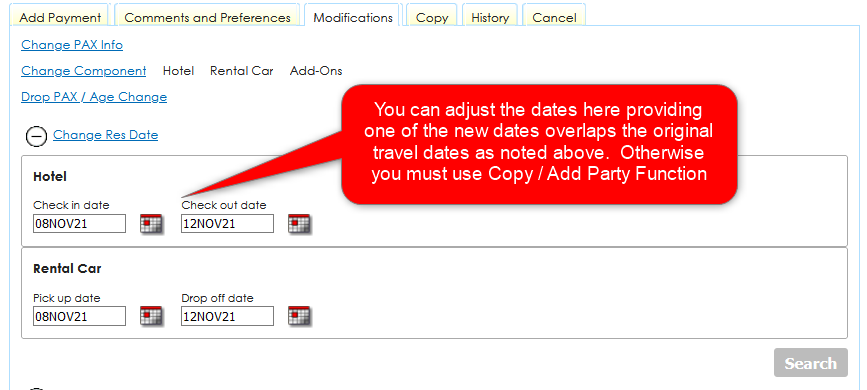This screenshot has width=867, height=390.
Task: Click the Change PAX Info link
Action: 72,45
